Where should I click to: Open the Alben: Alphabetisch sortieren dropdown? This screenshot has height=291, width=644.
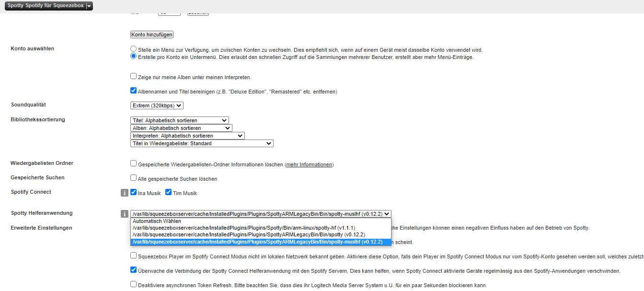pyautogui.click(x=181, y=128)
